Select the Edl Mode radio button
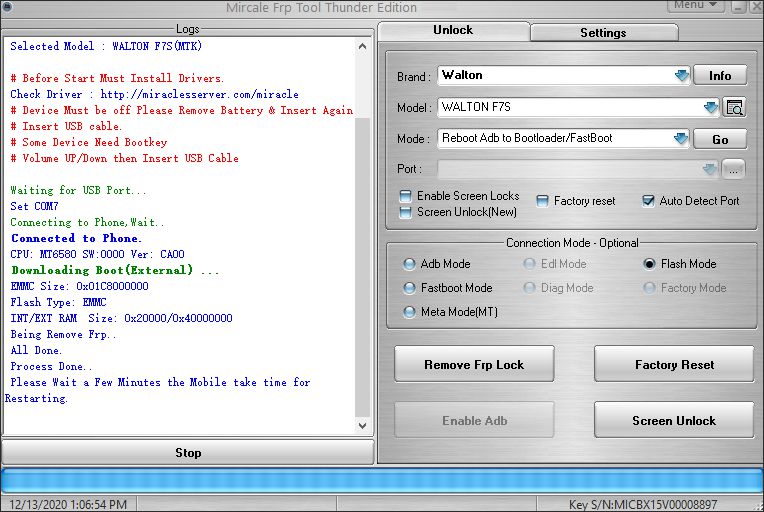This screenshot has width=764, height=512. point(529,264)
